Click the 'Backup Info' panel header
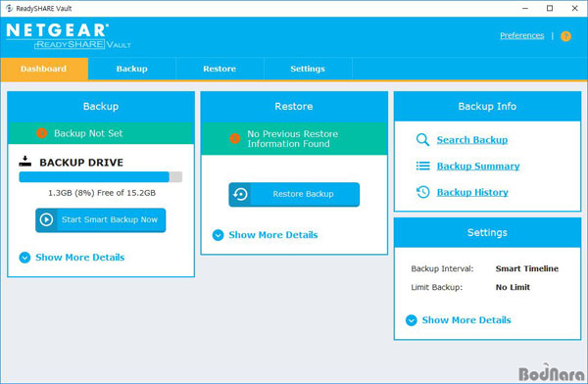 coord(487,106)
